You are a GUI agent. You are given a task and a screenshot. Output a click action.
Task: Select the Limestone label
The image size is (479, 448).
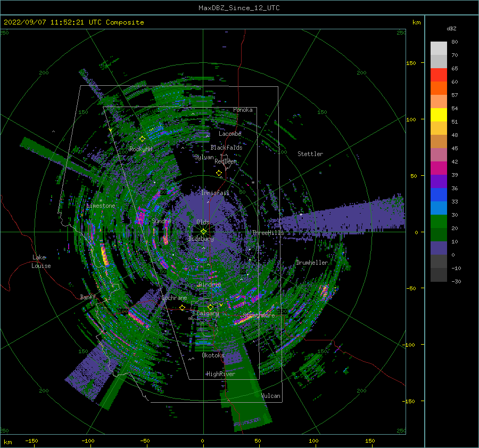point(101,206)
